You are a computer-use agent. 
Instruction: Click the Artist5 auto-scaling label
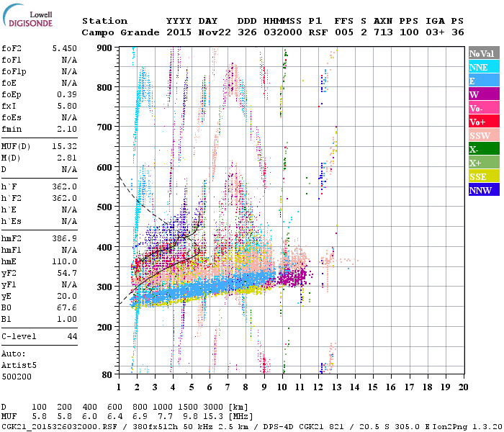(19, 366)
